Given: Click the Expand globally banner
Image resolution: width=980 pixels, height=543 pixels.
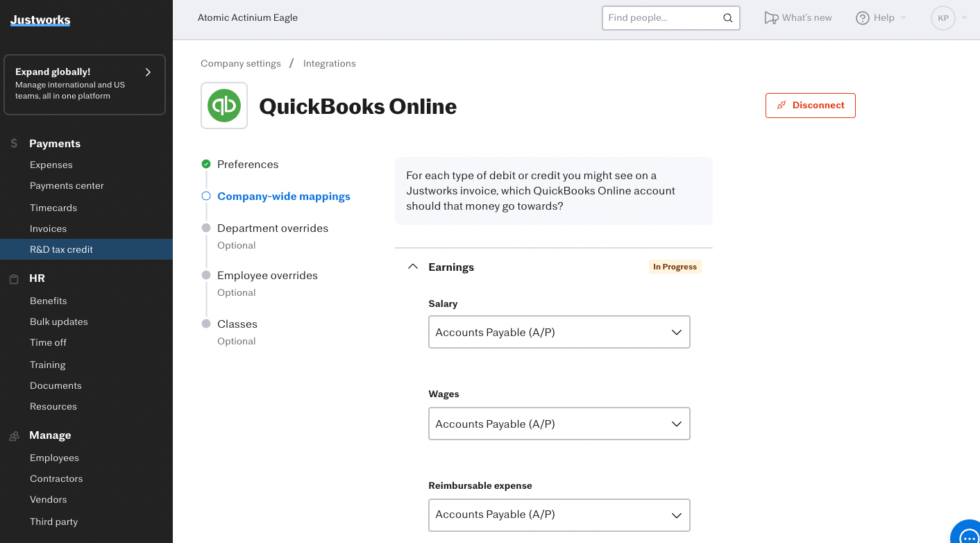Looking at the screenshot, I should [x=85, y=84].
